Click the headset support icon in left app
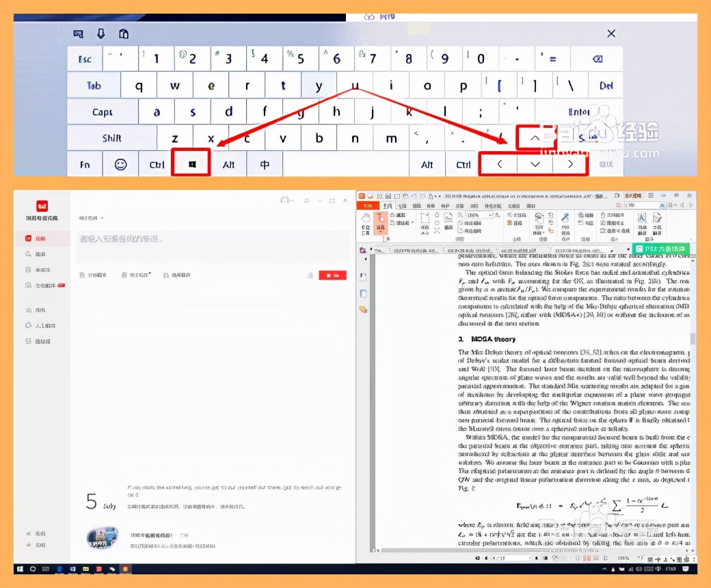The image size is (711, 588). (286, 200)
